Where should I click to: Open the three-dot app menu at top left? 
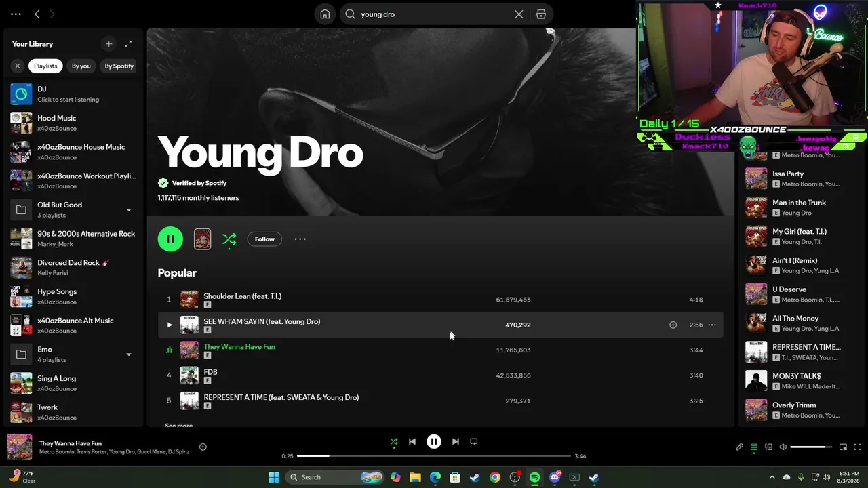(16, 14)
